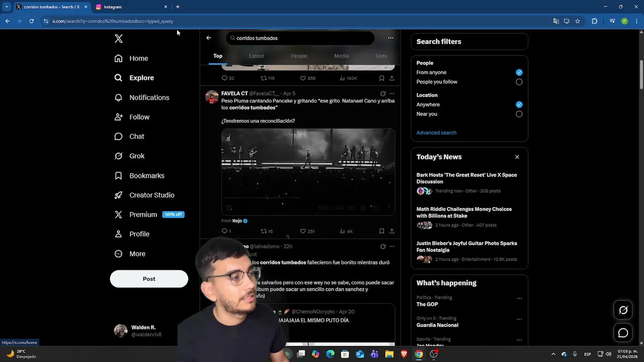Viewport: 644px width, 362px height.
Task: Open the floating Grok button
Action: (x=623, y=310)
